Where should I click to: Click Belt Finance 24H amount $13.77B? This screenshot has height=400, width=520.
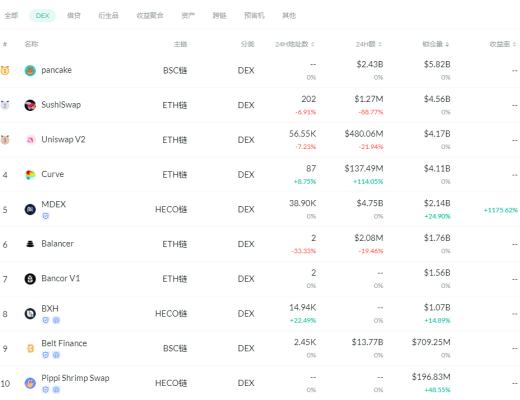tap(368, 342)
